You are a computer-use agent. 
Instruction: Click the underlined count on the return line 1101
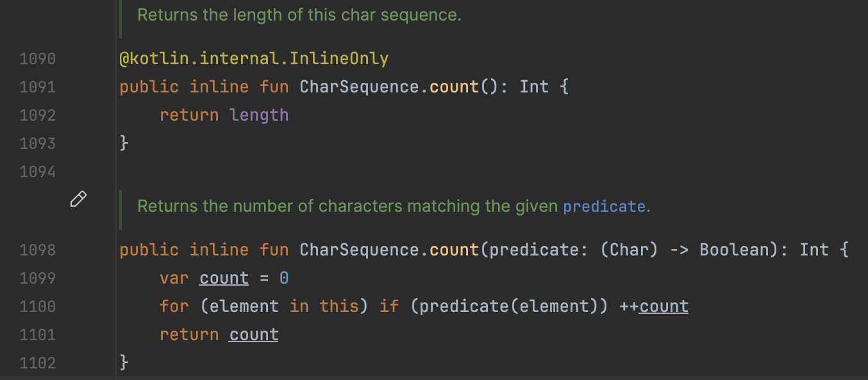click(x=254, y=334)
